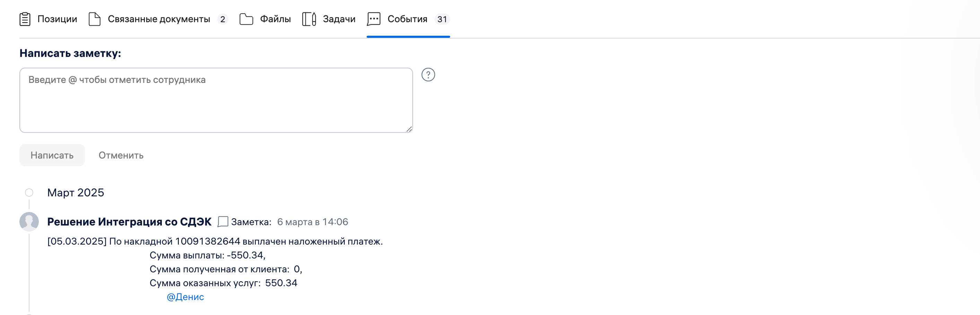980x315 pixels.
Task: Click the author name Решение Интеграция со СДЭК
Action: (129, 222)
